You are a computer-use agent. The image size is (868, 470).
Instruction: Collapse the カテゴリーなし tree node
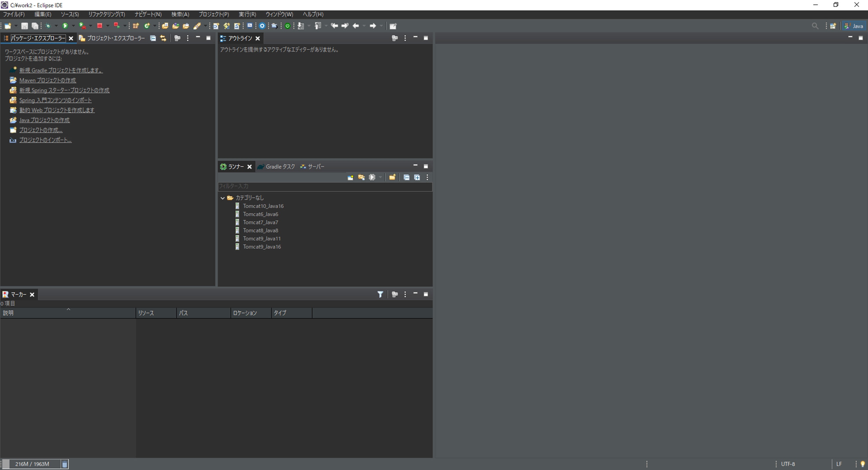[222, 198]
